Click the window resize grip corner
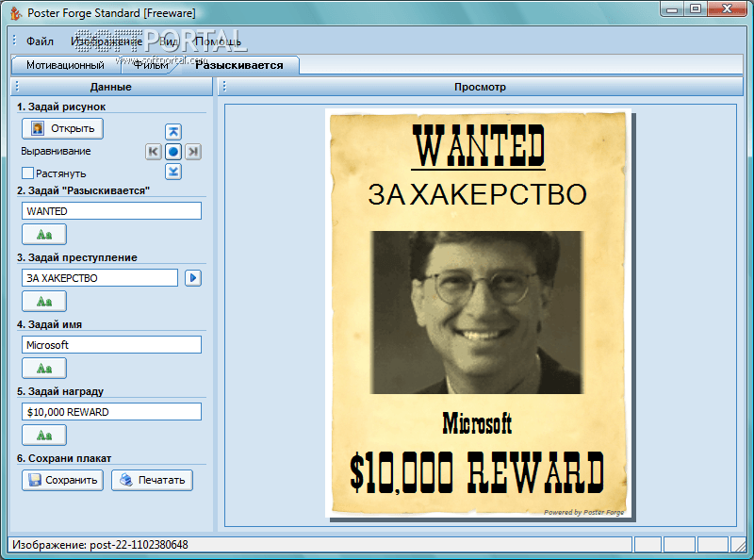The image size is (754, 560). [738, 545]
